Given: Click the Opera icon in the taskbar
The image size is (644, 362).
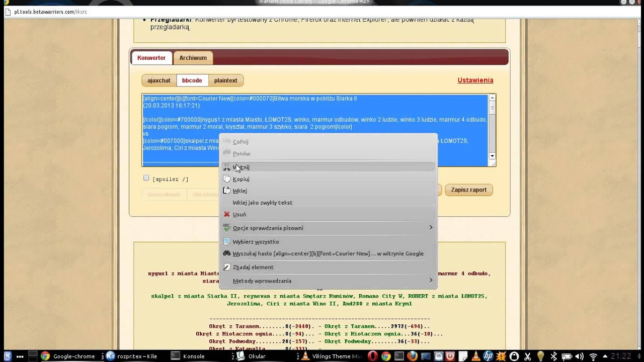Looking at the screenshot, I should [x=373, y=356].
